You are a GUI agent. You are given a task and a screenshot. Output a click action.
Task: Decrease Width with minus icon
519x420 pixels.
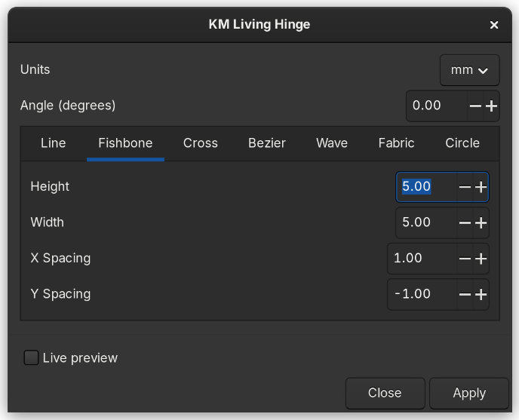click(x=465, y=223)
